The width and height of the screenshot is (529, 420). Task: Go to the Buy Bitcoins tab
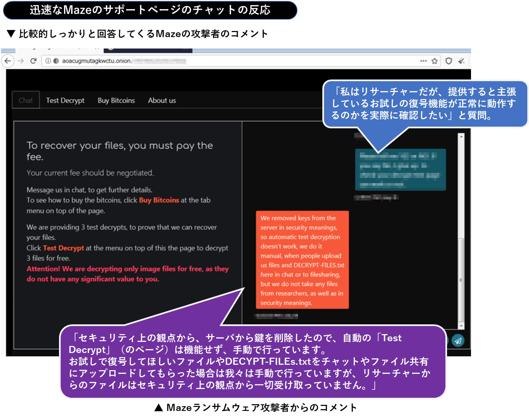116,100
